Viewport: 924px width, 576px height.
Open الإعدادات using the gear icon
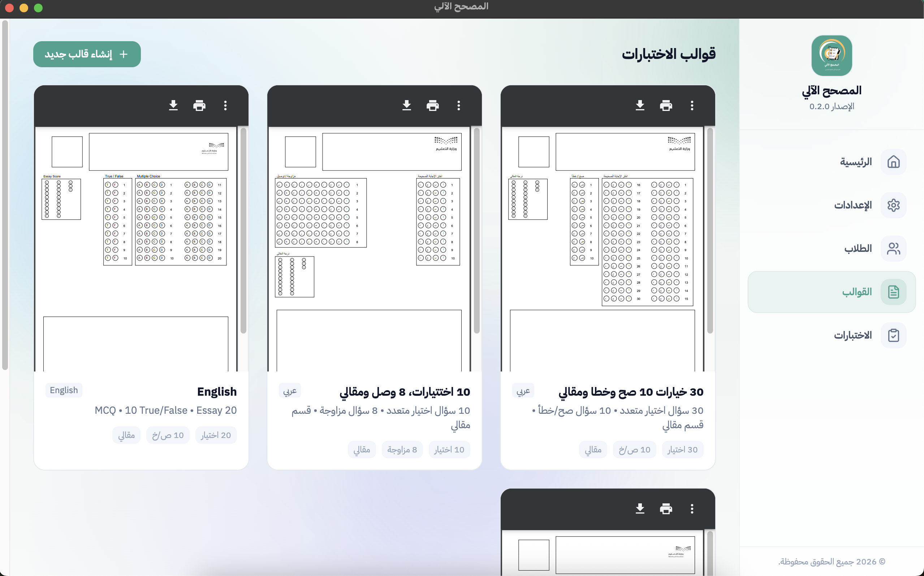[x=894, y=205]
